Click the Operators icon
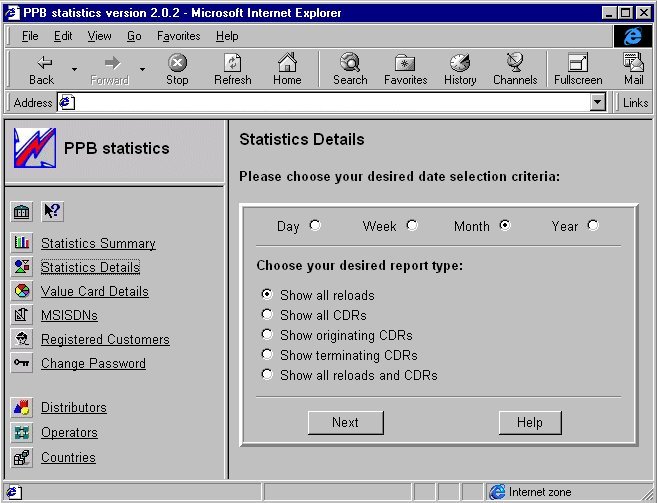Viewport: 657px width, 503px height. 21,432
